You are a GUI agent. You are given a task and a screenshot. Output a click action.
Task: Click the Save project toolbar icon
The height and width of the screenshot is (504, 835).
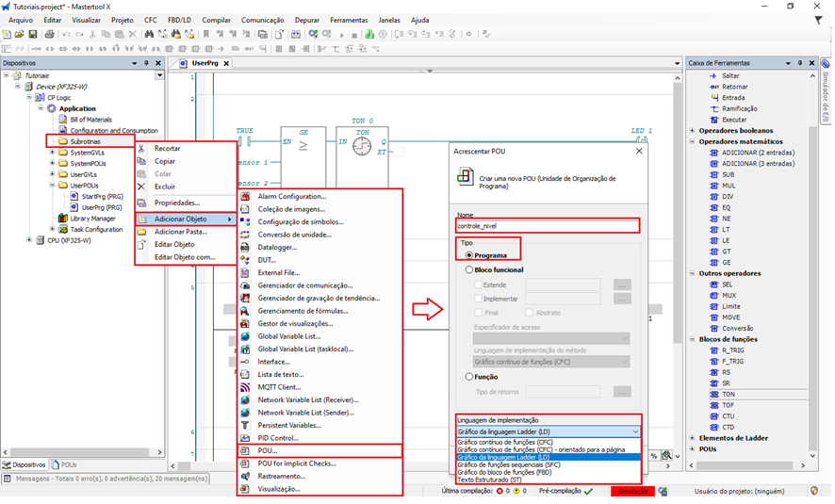pos(34,35)
